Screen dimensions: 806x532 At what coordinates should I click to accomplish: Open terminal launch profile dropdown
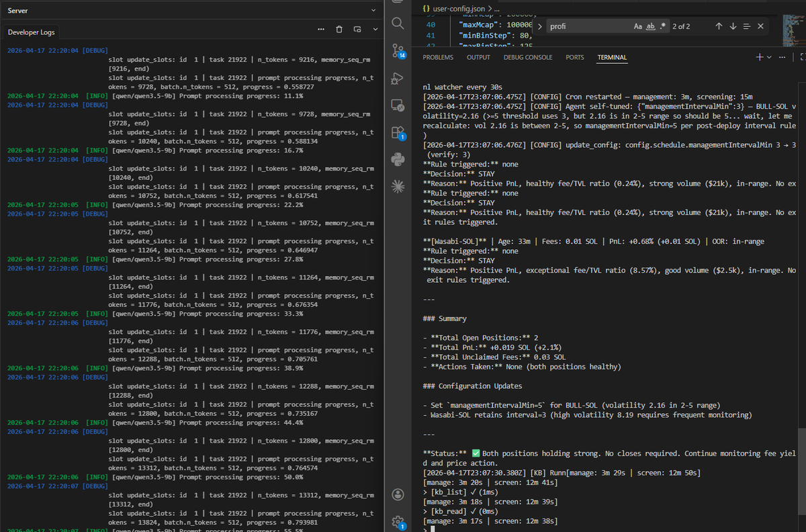click(x=769, y=57)
